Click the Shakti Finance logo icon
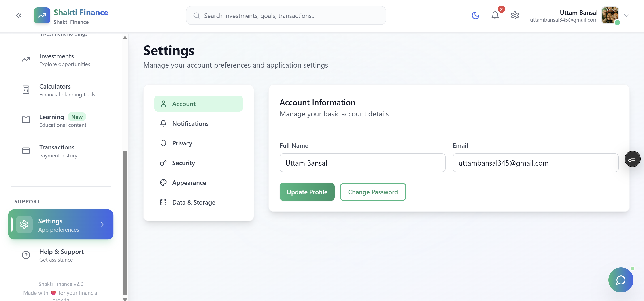This screenshot has width=644, height=301. tap(42, 15)
